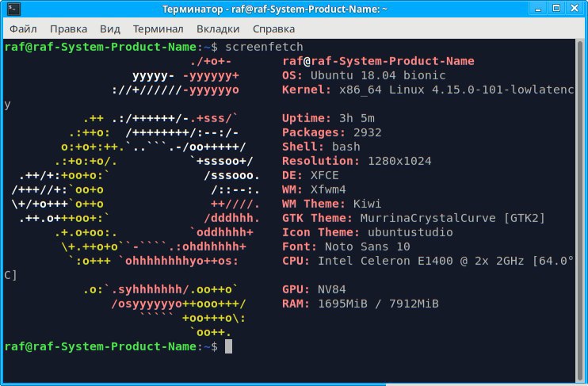This screenshot has height=386, width=588.
Task: Click the terminal icon in title bar
Action: (x=13, y=9)
